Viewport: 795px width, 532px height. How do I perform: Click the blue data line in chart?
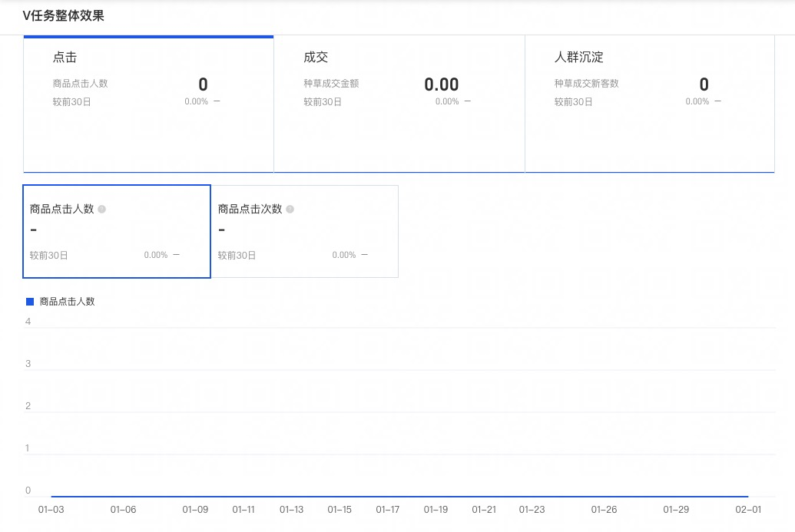pyautogui.click(x=399, y=497)
